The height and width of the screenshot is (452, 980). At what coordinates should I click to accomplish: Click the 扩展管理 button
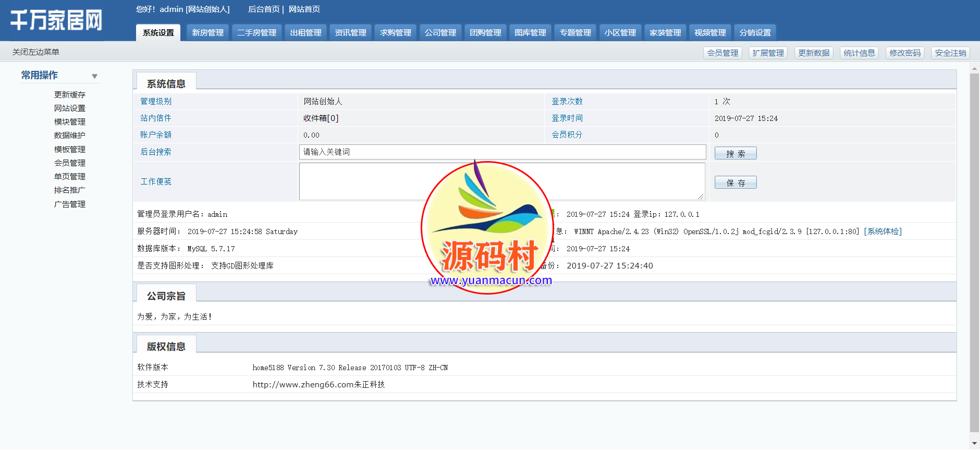click(768, 53)
